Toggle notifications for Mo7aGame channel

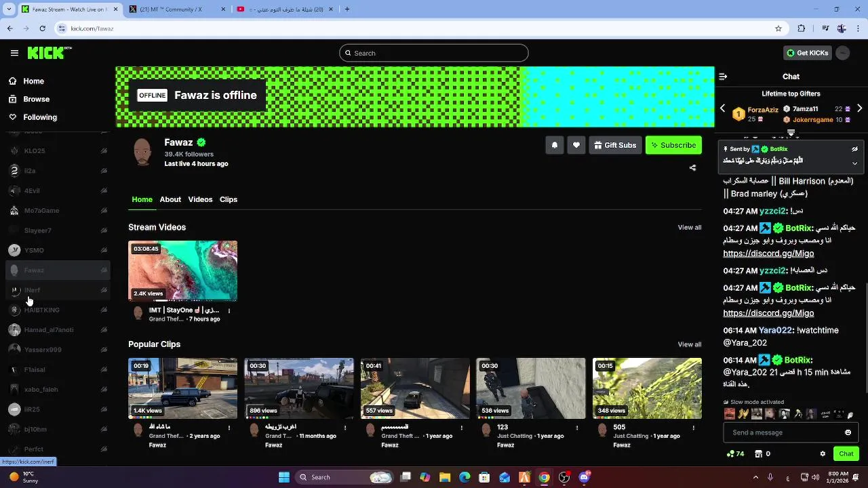[104, 210]
